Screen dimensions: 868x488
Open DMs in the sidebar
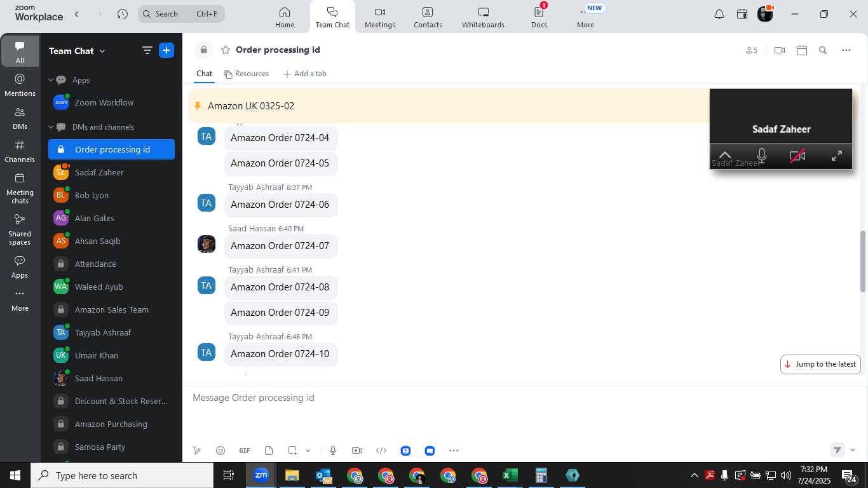[x=20, y=118]
